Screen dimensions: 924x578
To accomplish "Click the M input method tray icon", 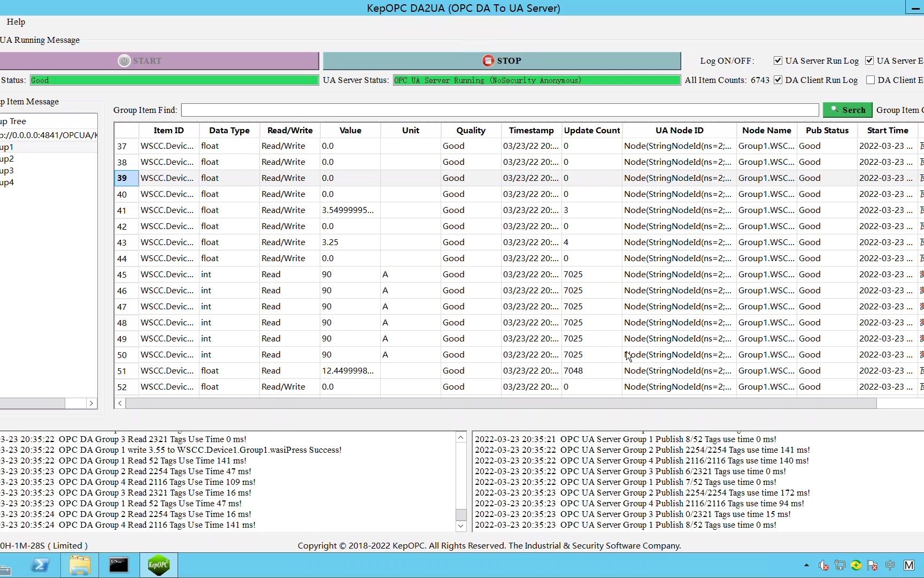I will [x=908, y=565].
